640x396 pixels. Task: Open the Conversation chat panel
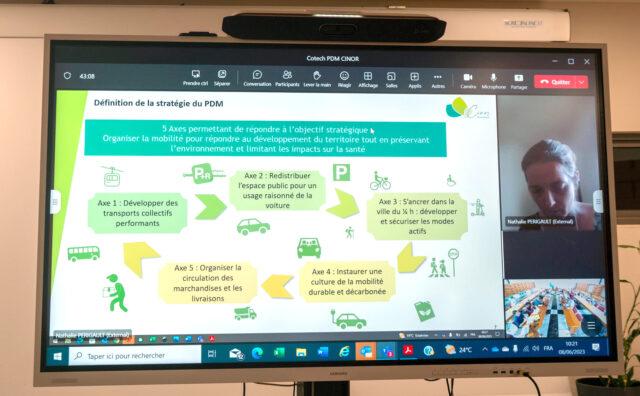pos(257,78)
